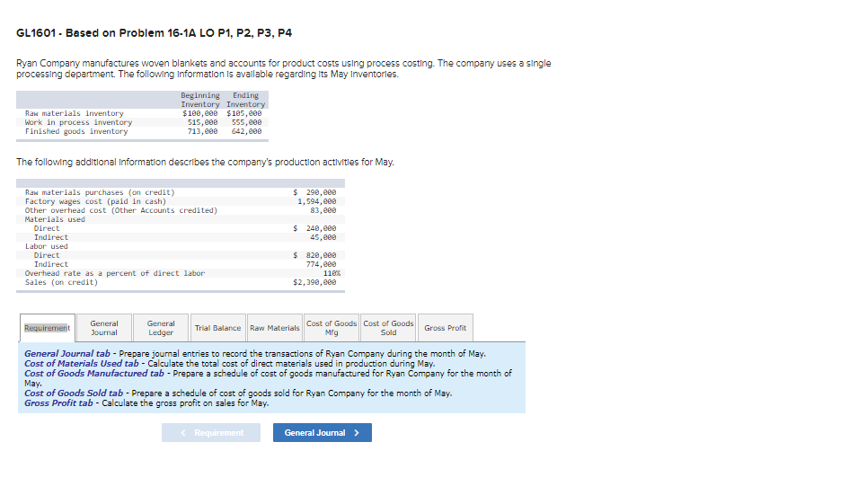Open the Gross Profit tab
Screen dimensions: 858x504
445,328
